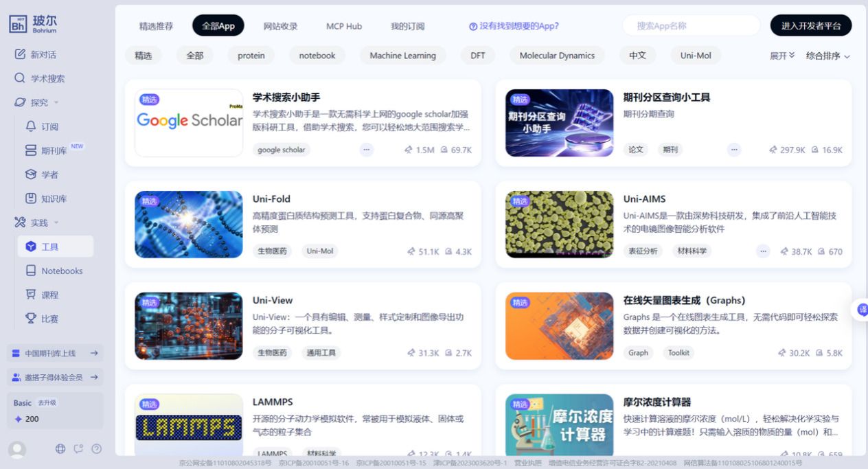This screenshot has width=868, height=469.
Task: Switch to the MCP Hub tab
Action: 343,26
